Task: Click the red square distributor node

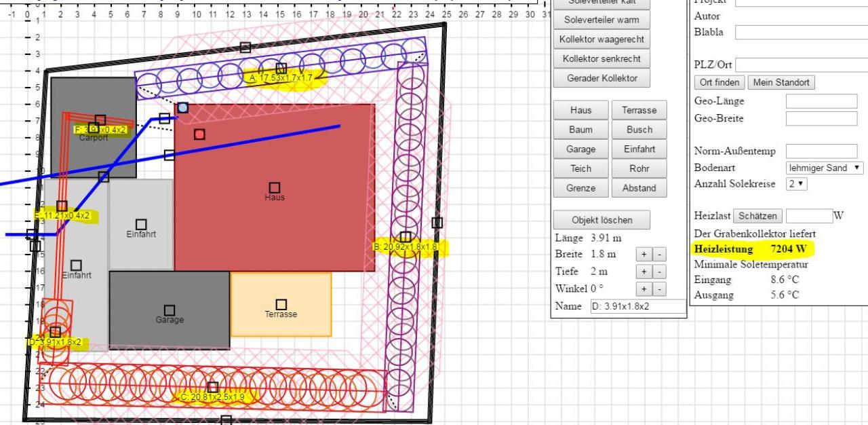Action: click(199, 134)
